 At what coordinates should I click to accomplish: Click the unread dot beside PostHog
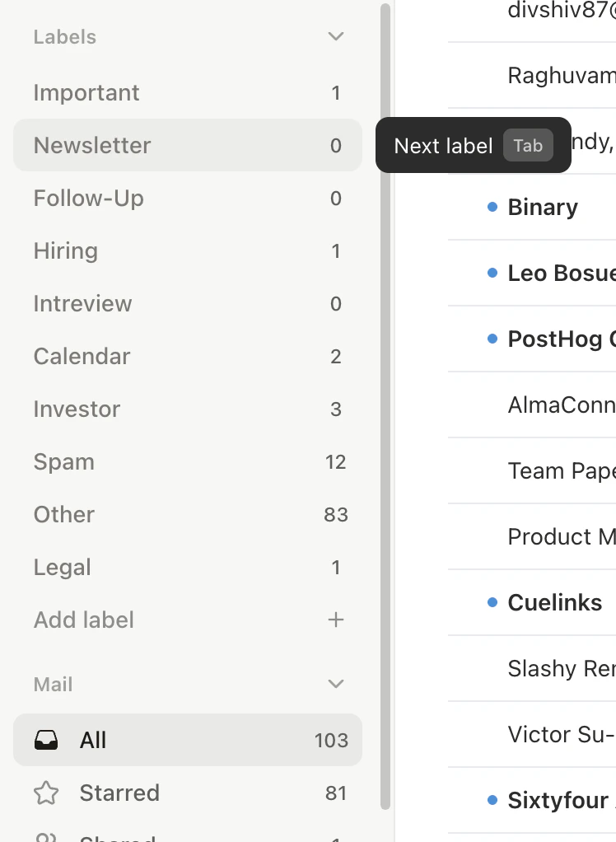(x=492, y=338)
